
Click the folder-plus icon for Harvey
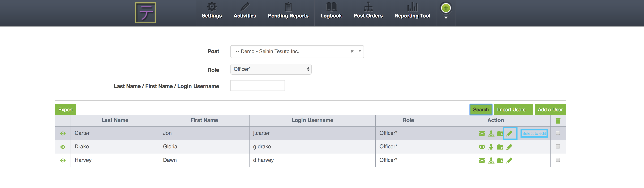coord(500,160)
